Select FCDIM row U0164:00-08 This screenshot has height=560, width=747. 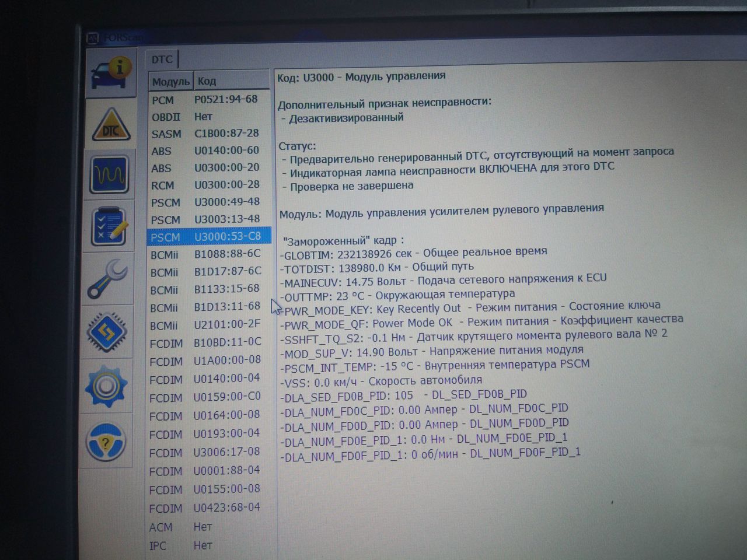[x=209, y=415]
